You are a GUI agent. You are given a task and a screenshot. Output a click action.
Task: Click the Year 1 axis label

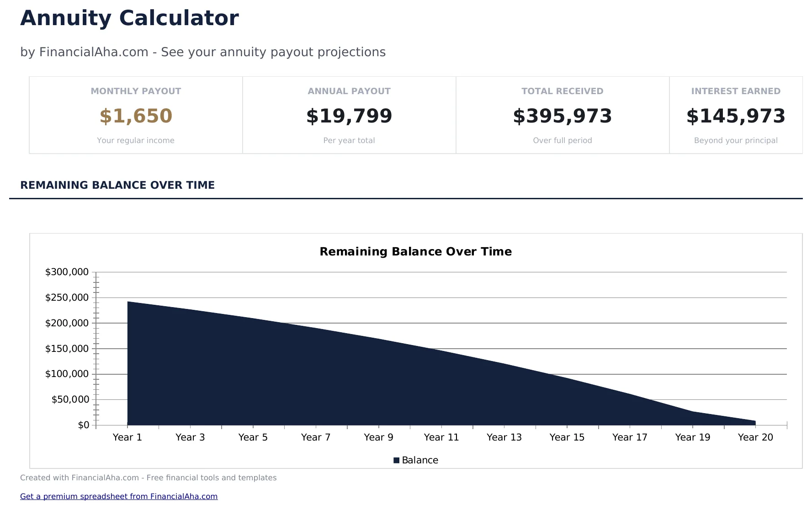click(x=127, y=437)
